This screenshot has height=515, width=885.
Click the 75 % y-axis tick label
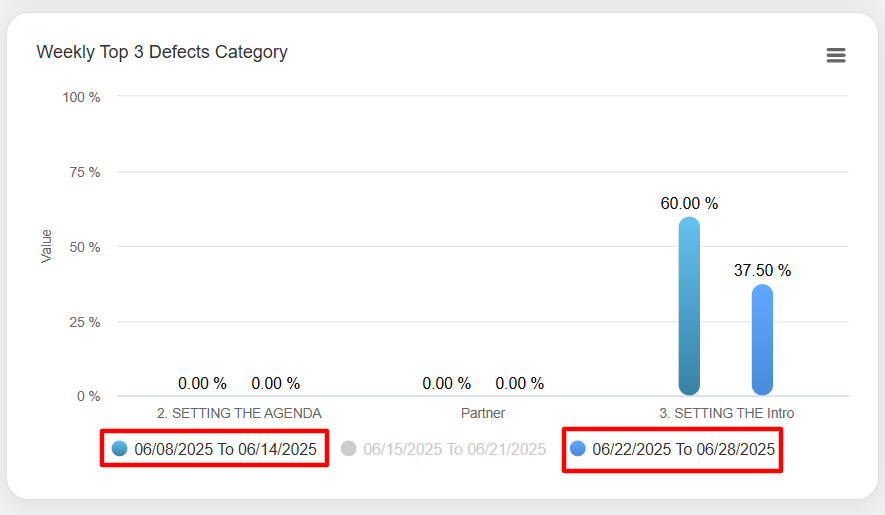84,172
